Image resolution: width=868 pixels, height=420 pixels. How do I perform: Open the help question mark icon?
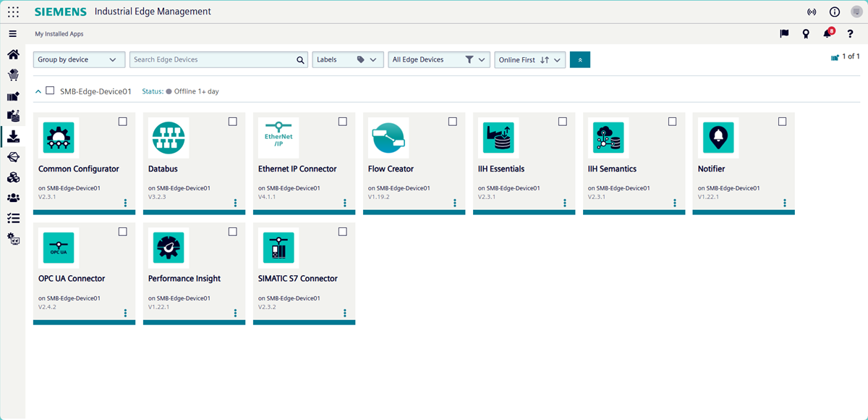851,34
